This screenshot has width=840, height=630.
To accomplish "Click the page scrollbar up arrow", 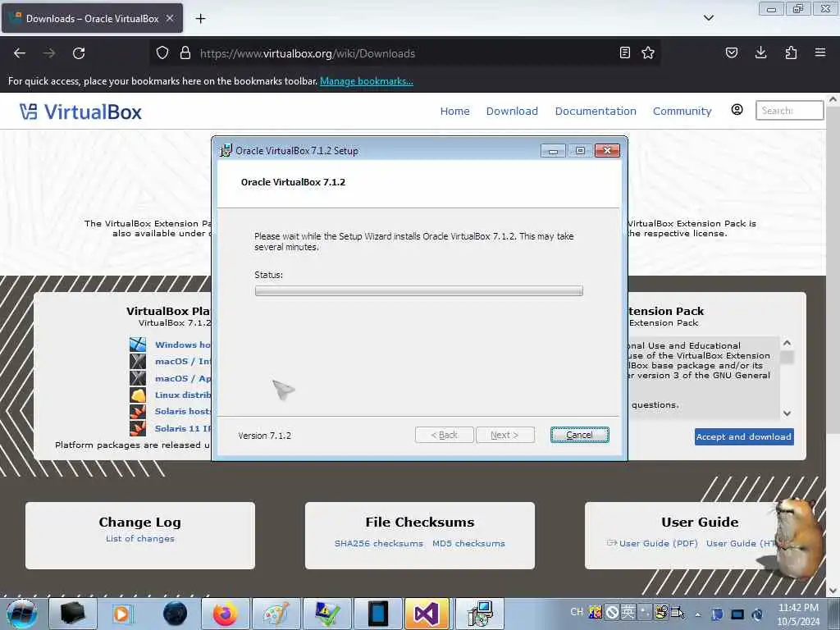I will 833,99.
